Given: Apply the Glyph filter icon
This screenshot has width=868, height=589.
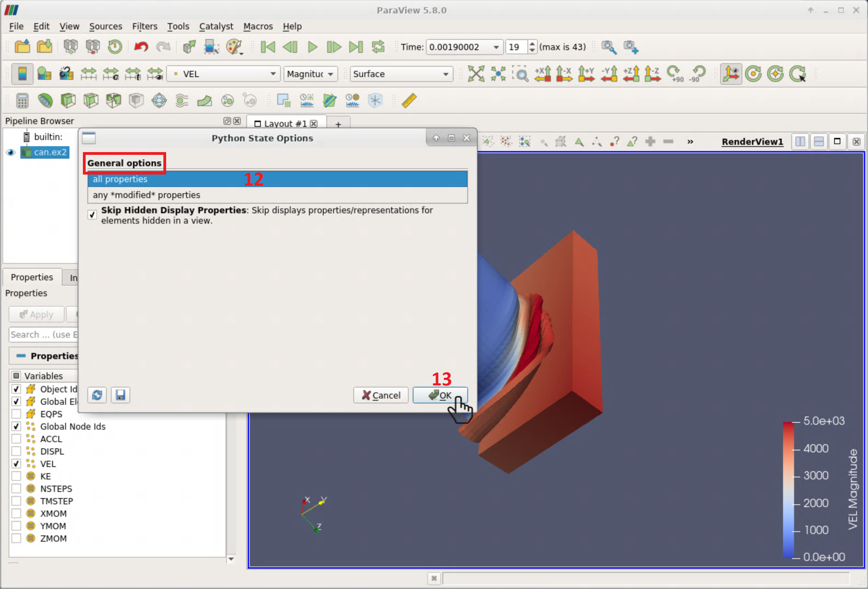Looking at the screenshot, I should coord(159,101).
